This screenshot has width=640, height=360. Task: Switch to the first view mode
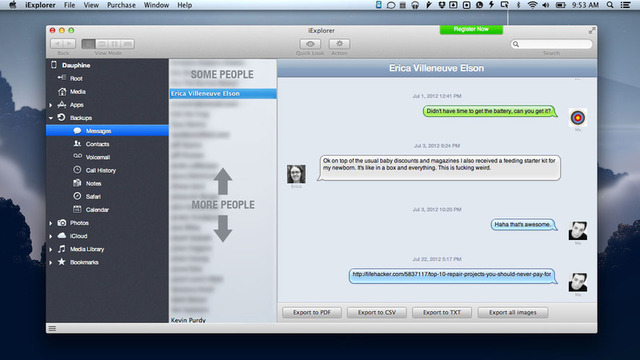(88, 44)
